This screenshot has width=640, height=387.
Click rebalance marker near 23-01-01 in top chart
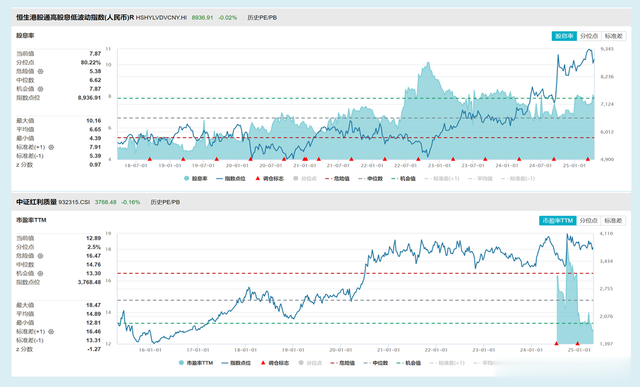point(453,159)
